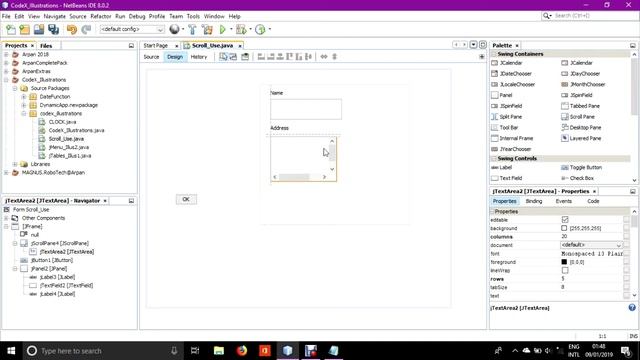640x360 pixels.
Task: Open the Run Project arrow dropdown
Action: pyautogui.click(x=231, y=29)
